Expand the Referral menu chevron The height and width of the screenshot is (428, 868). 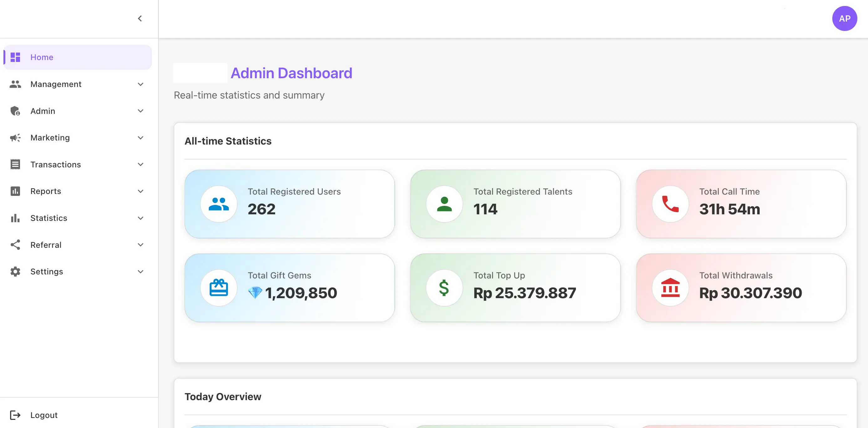(141, 245)
